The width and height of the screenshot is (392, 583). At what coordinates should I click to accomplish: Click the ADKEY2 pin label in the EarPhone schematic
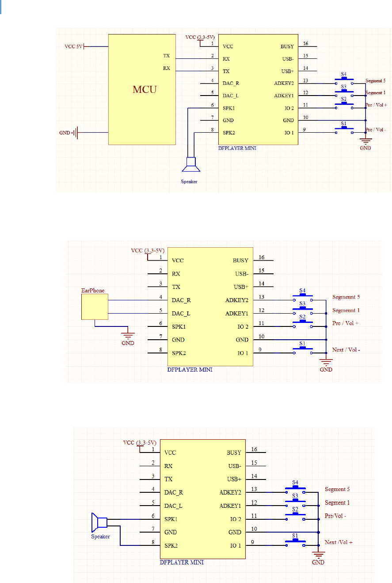(x=236, y=300)
